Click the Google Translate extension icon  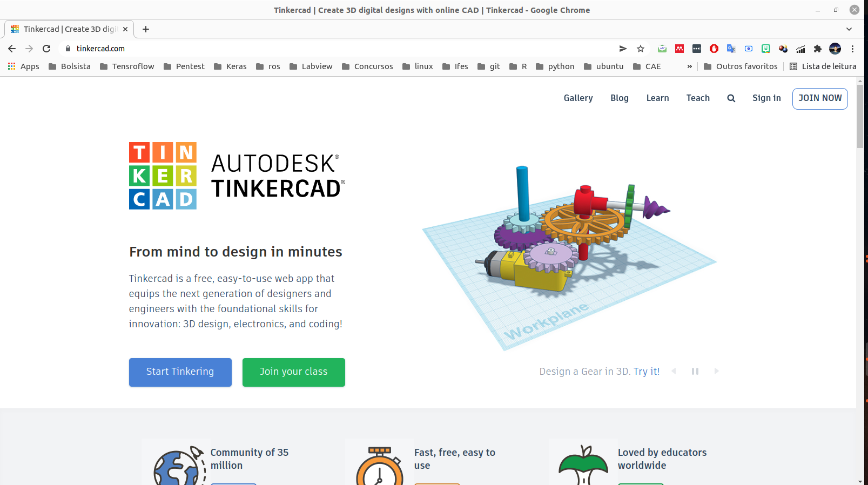[x=731, y=49]
